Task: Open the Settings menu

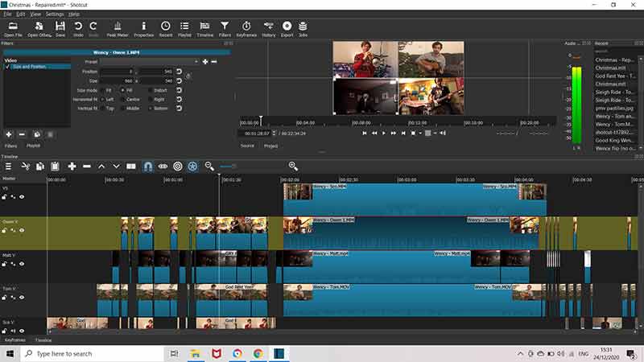Action: (x=55, y=14)
